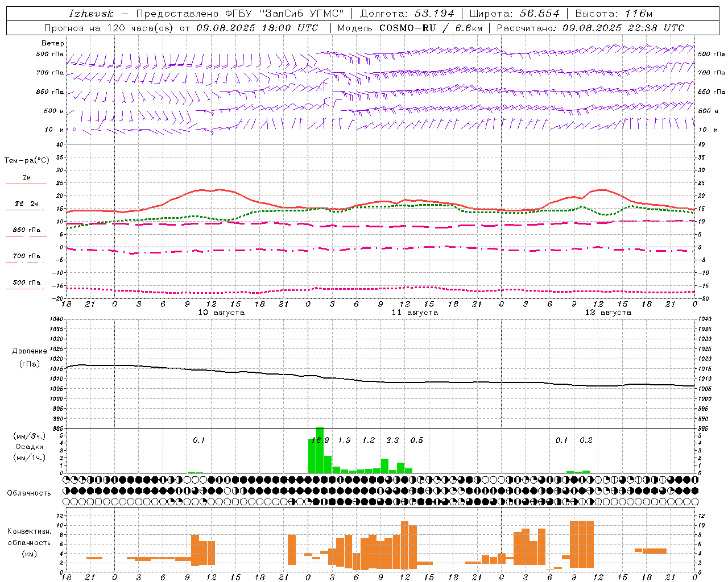Image resolution: width=728 pixels, height=582 pixels.
Task: Click the Широта: 56.854 value
Action: point(514,14)
